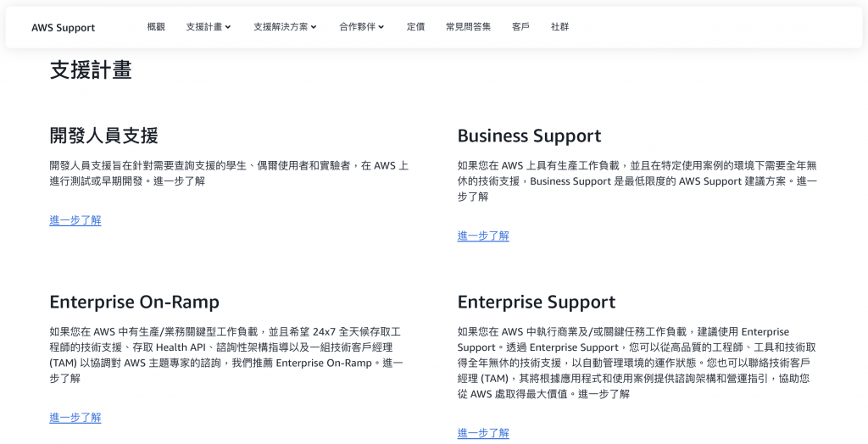Follow 進一步了解 link under Business Support

[483, 236]
